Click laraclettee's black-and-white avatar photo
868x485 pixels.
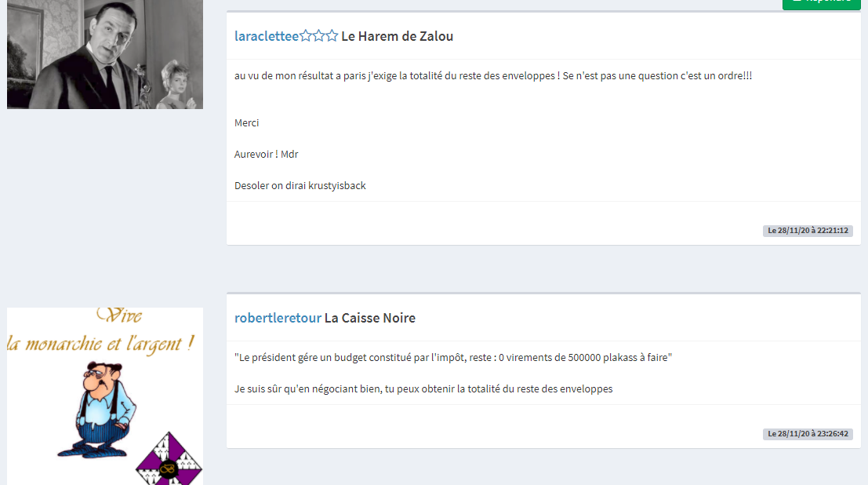point(105,54)
